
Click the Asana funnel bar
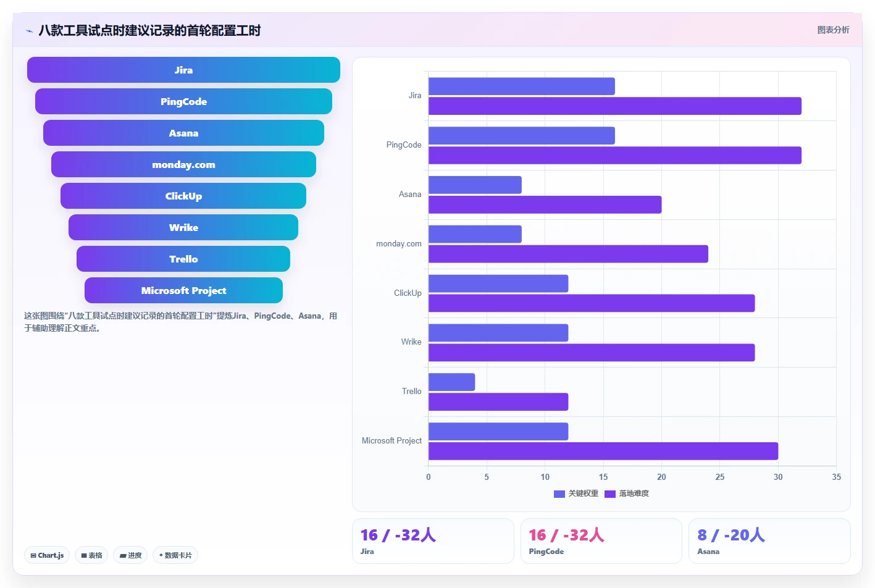(183, 133)
